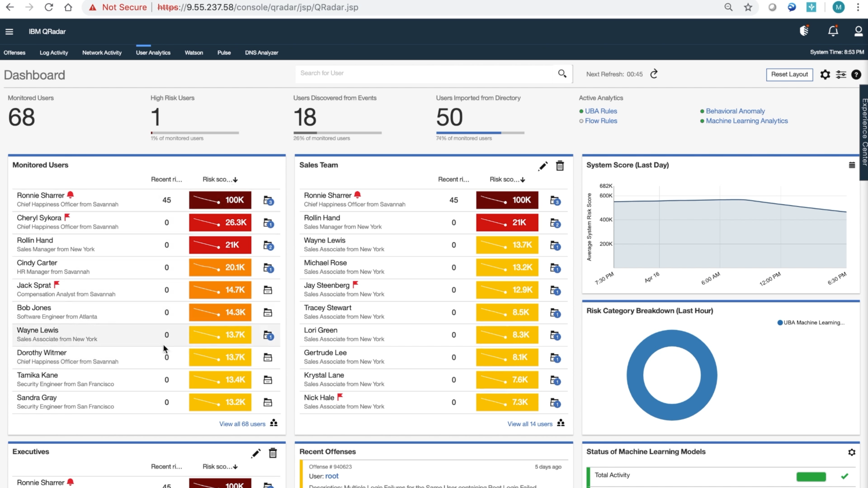Switch to the Log Activity tab
The height and width of the screenshot is (488, 868).
(x=54, y=53)
